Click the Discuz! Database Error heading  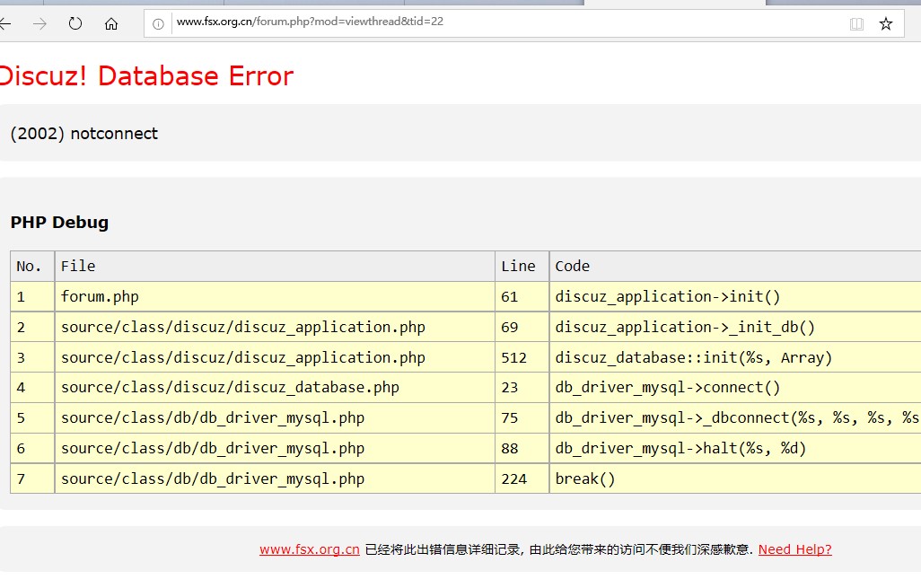tap(146, 76)
